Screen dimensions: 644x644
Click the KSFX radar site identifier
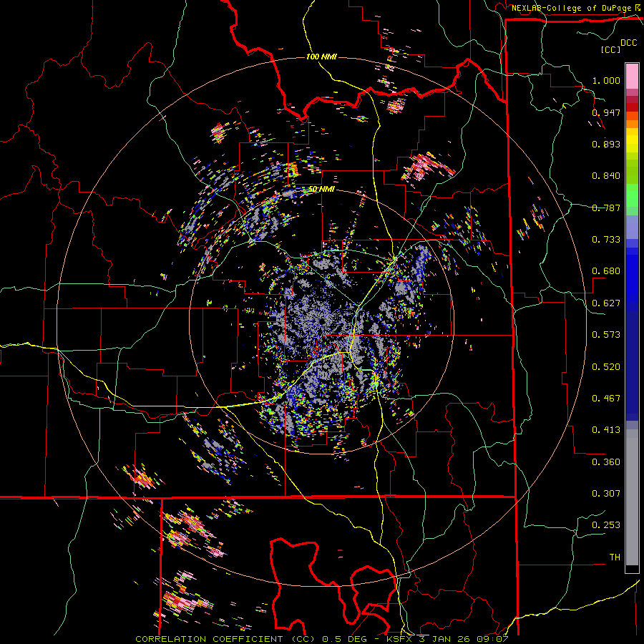[x=399, y=639]
